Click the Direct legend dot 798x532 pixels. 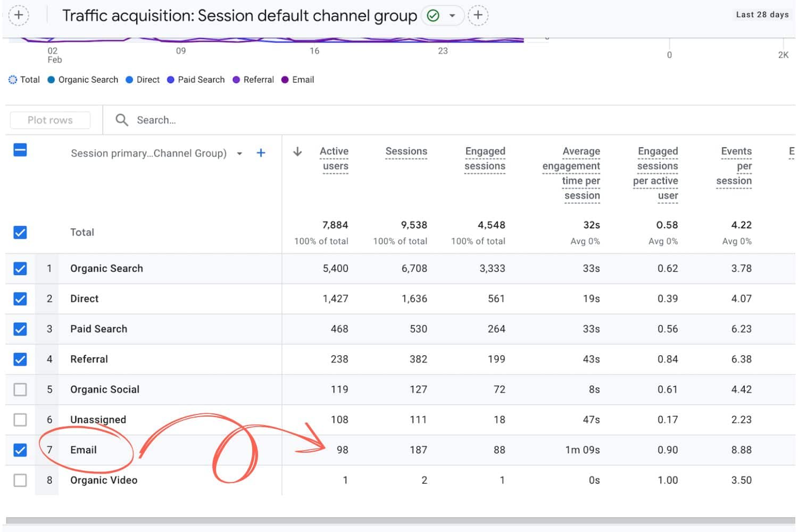[129, 80]
